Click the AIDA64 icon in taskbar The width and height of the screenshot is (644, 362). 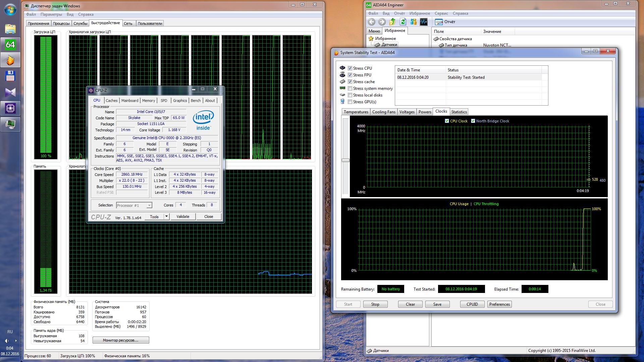[10, 45]
